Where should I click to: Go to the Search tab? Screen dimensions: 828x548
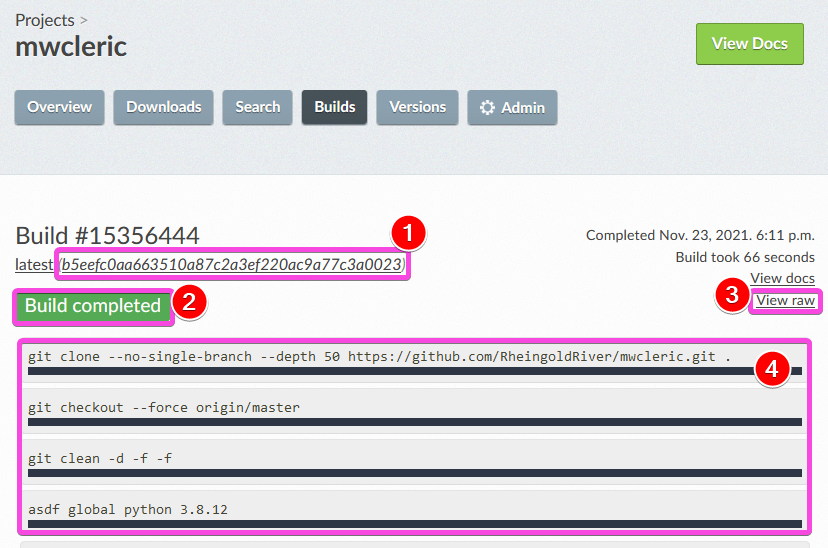(x=258, y=107)
